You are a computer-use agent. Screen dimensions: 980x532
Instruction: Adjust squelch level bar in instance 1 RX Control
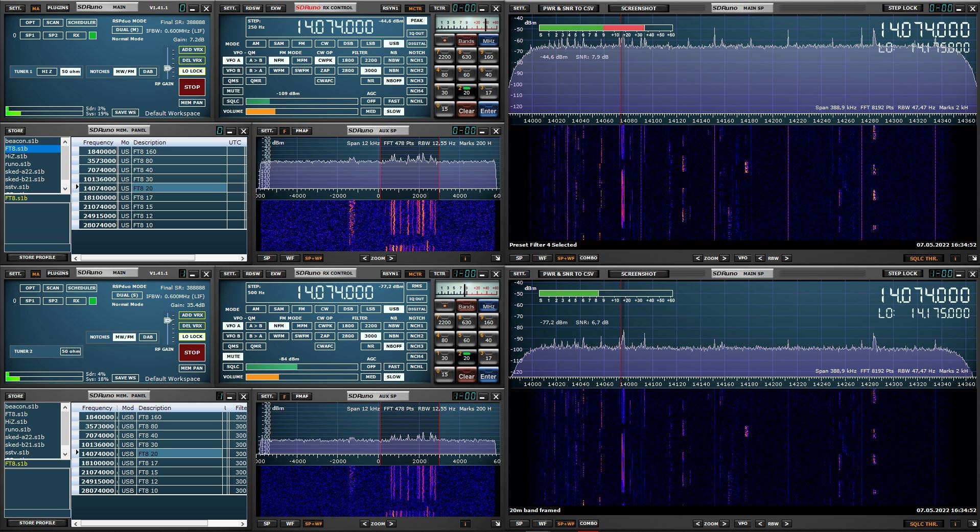tap(301, 367)
